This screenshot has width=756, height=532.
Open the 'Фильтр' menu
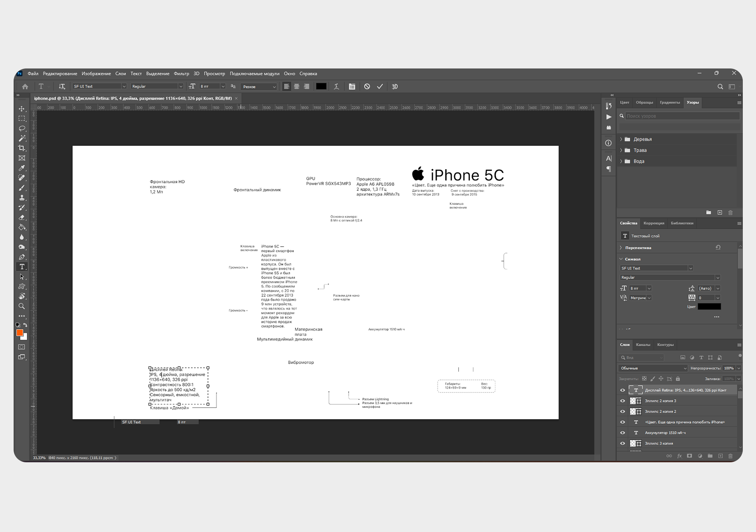[182, 74]
